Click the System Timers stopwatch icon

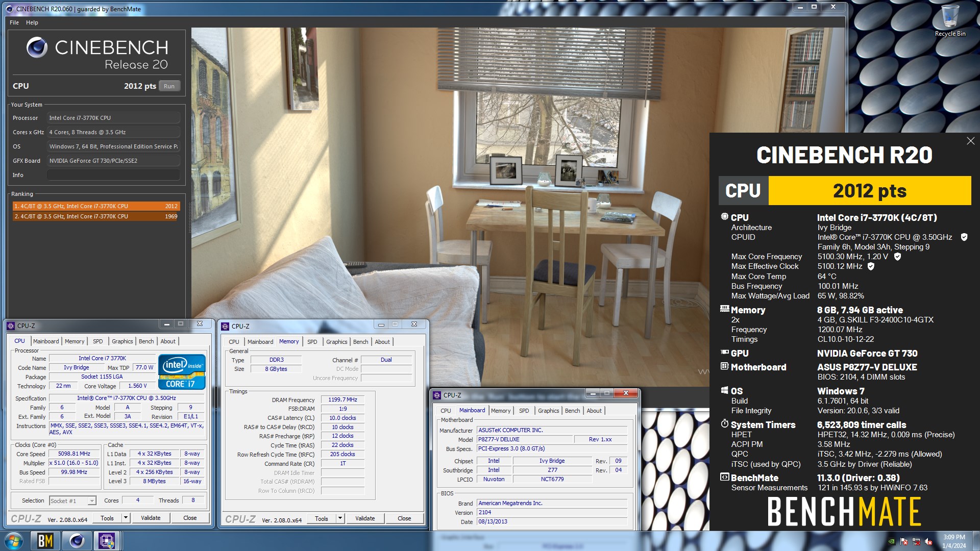[x=724, y=423]
